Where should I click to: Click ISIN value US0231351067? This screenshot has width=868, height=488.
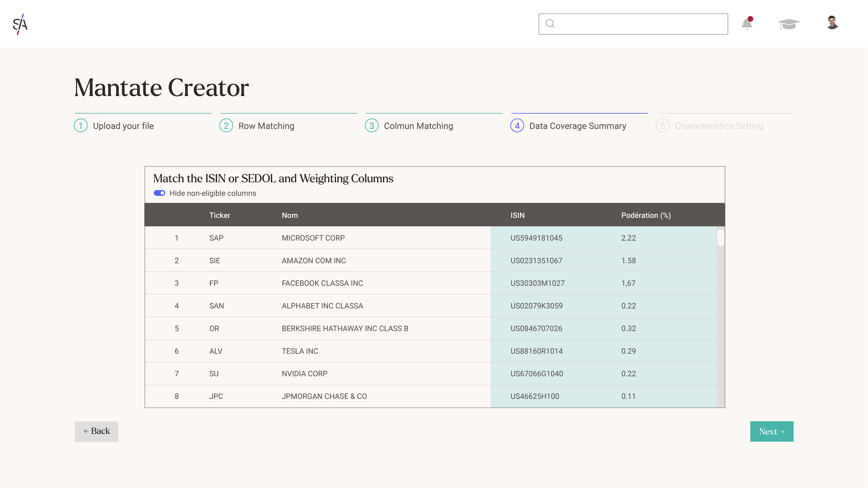point(536,261)
